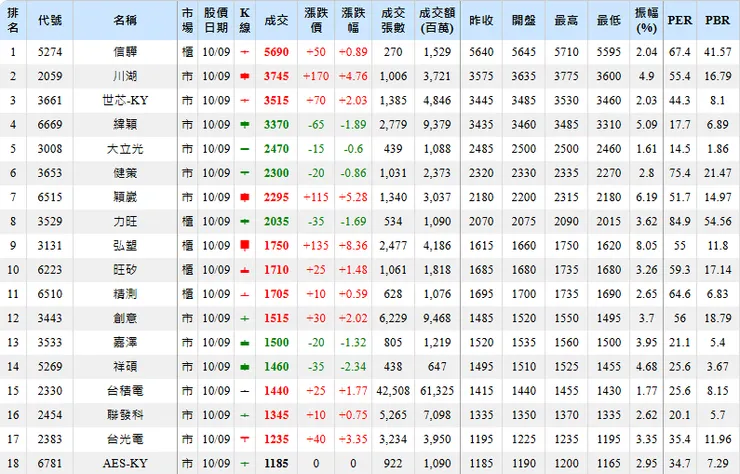Sort by the 排名 column header
The height and width of the screenshot is (474, 740).
(x=13, y=20)
